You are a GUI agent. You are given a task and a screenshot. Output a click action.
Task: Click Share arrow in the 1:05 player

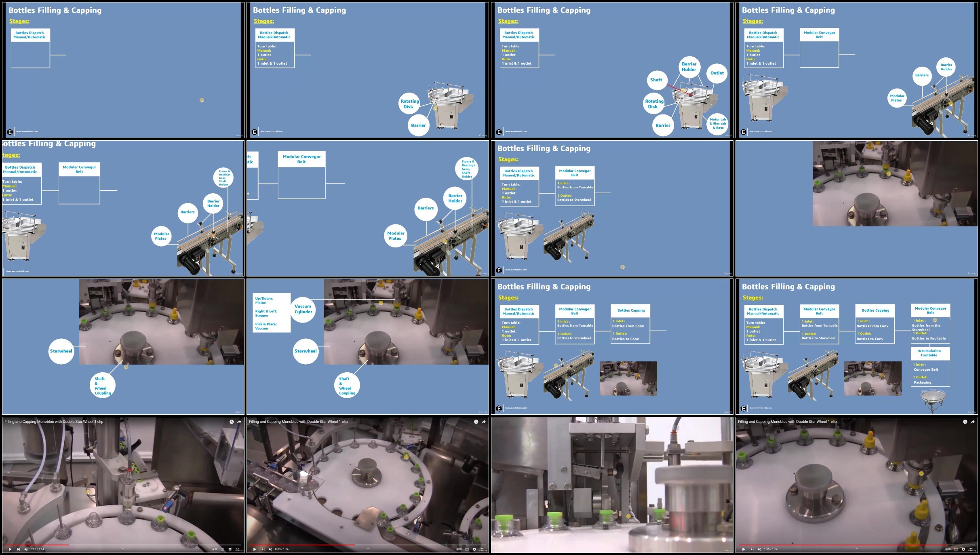click(x=973, y=422)
